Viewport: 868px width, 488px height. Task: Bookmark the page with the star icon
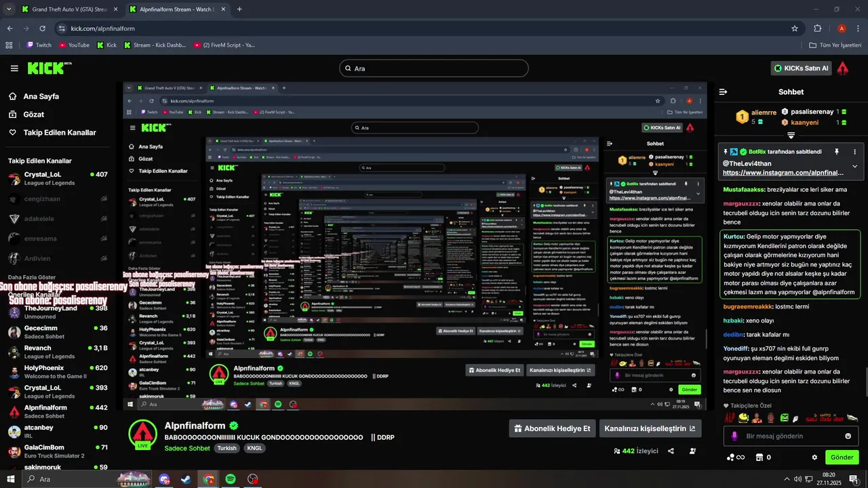click(x=795, y=28)
